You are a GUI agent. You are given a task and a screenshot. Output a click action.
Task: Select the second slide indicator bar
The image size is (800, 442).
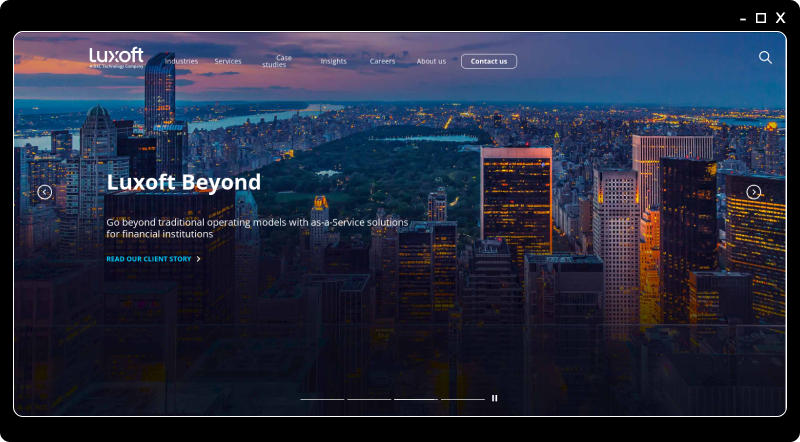[369, 399]
